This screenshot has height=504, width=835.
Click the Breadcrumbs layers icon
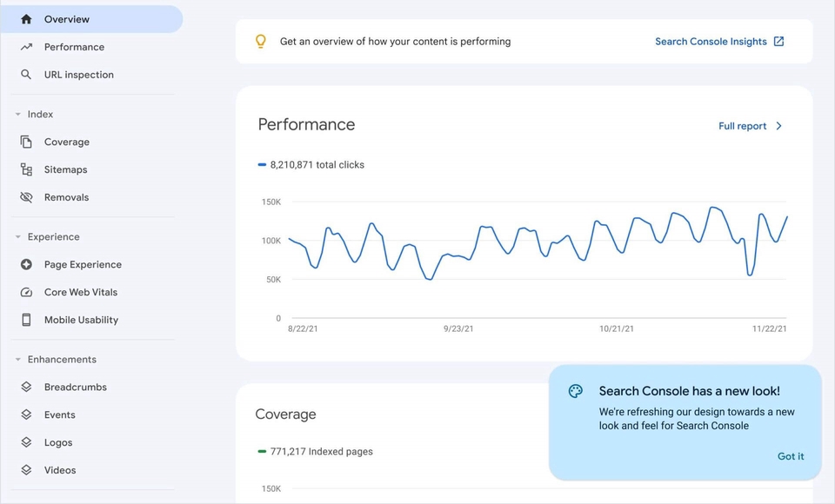(x=26, y=387)
